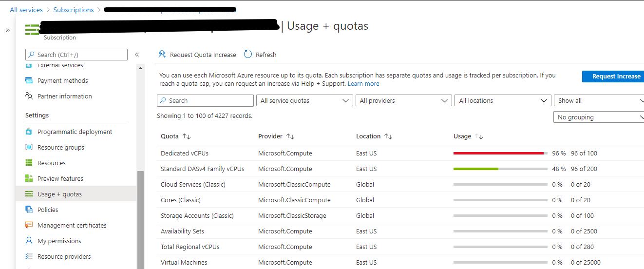Viewport: 644px width, 269px height.
Task: Click the red Dedicated vCPUs usage bar
Action: point(500,153)
